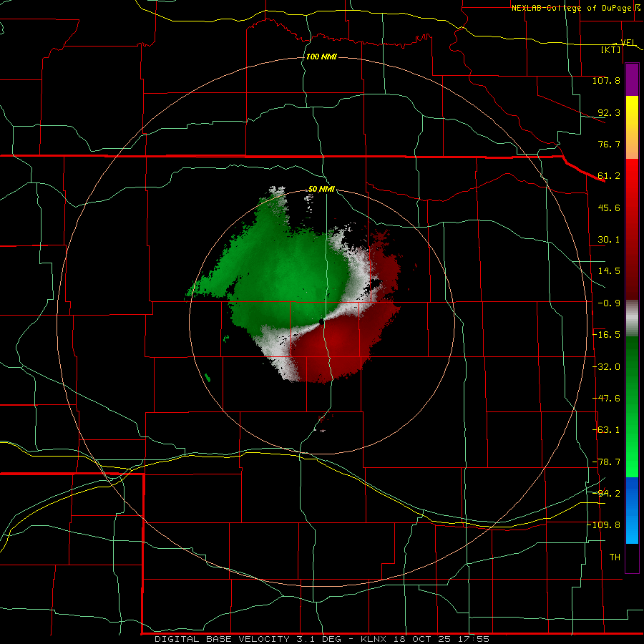Click the -32.0 scale value
The height and width of the screenshot is (644, 644).
[606, 367]
